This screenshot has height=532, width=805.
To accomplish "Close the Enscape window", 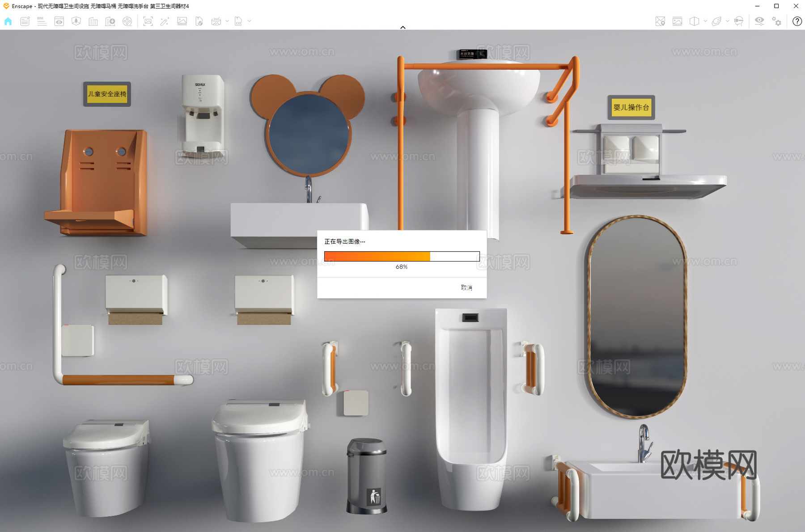I will point(796,6).
